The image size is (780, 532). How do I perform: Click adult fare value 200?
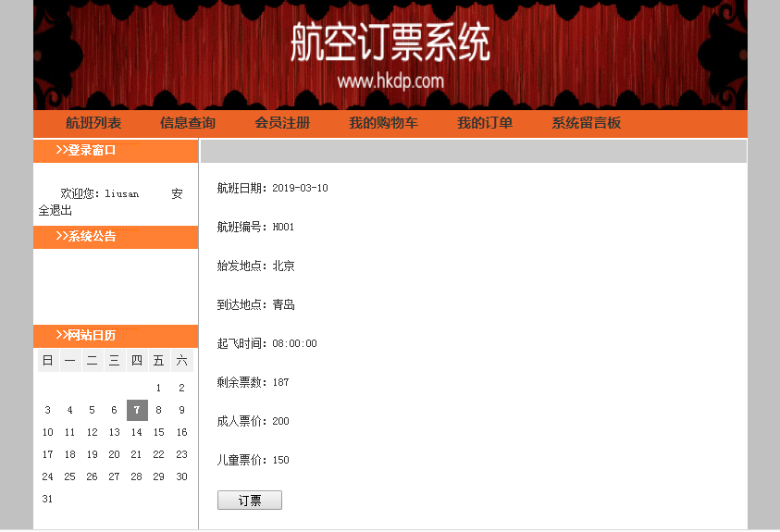tap(280, 421)
